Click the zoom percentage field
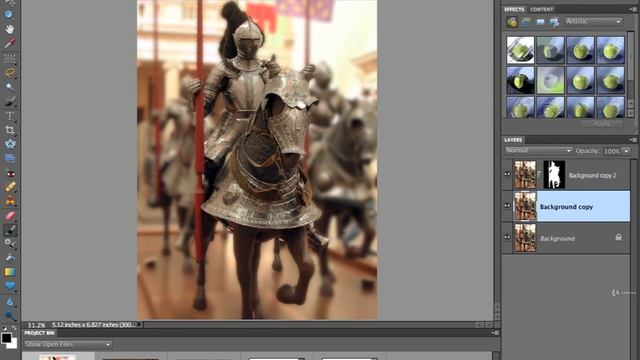 (x=36, y=325)
